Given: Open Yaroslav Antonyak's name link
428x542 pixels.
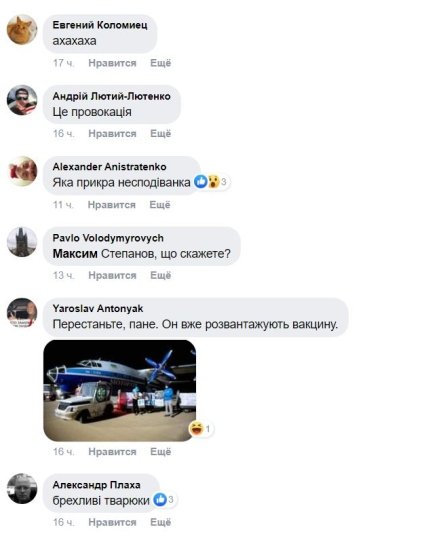Looking at the screenshot, I should (98, 308).
